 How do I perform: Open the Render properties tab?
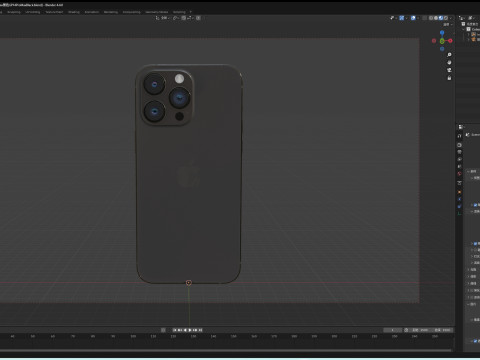[459, 145]
